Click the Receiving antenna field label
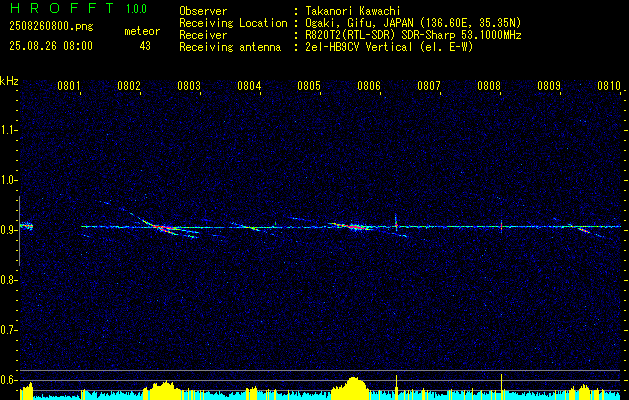This screenshot has width=629, height=400. pyautogui.click(x=230, y=47)
